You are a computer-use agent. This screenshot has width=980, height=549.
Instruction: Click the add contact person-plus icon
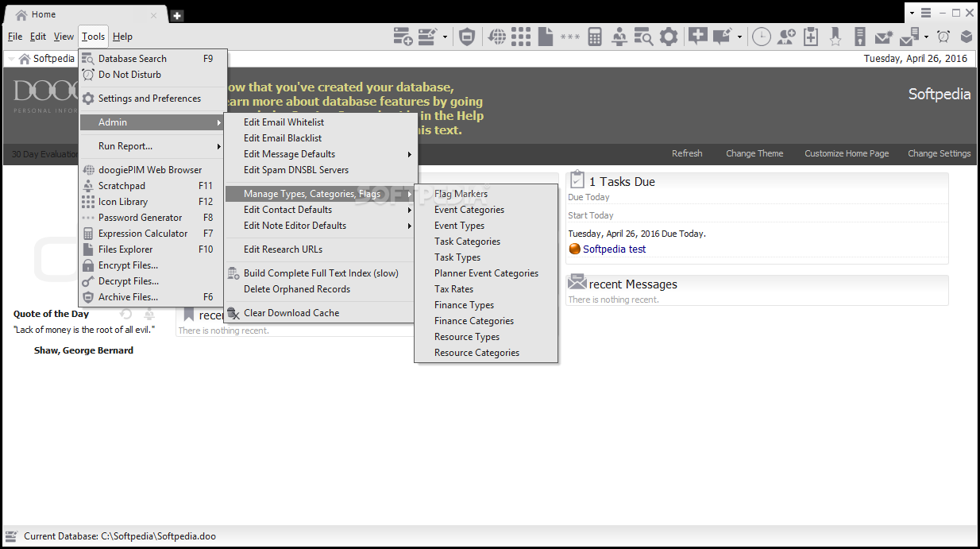786,37
